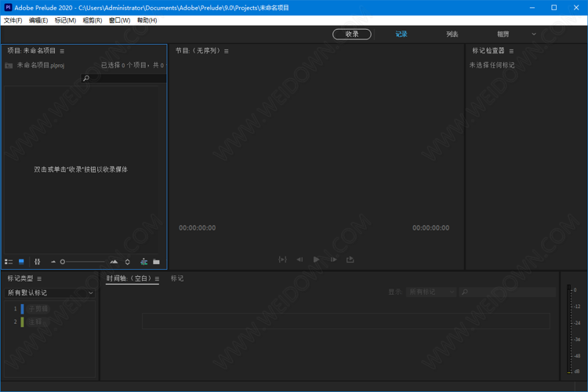The image size is (588, 392).
Task: Click the blue swatch of marker 1
Action: [x=22, y=309]
